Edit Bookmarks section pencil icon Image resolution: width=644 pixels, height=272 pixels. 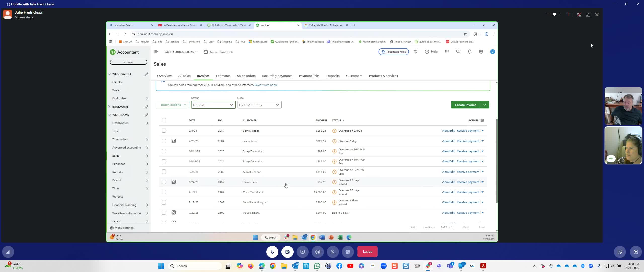coord(146,107)
